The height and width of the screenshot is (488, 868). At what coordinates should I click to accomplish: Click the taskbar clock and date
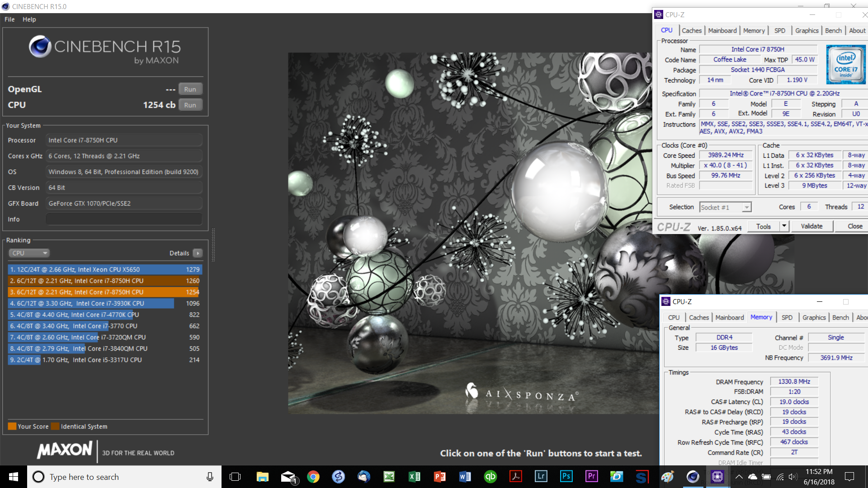click(819, 477)
